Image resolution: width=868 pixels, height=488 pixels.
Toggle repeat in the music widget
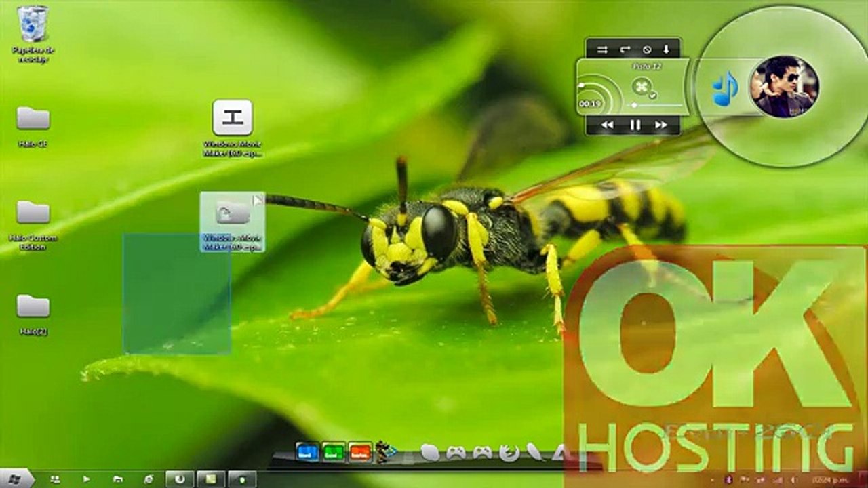click(x=625, y=49)
